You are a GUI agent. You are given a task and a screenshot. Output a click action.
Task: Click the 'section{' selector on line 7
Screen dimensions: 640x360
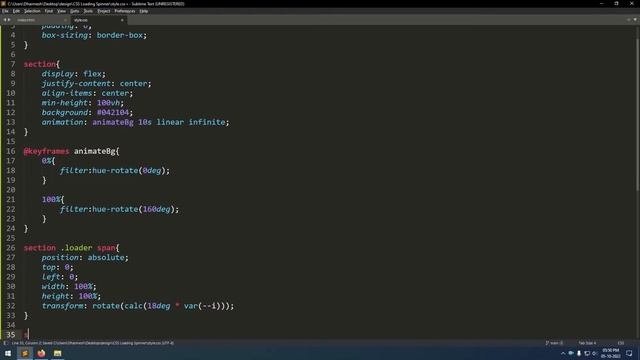pos(42,64)
